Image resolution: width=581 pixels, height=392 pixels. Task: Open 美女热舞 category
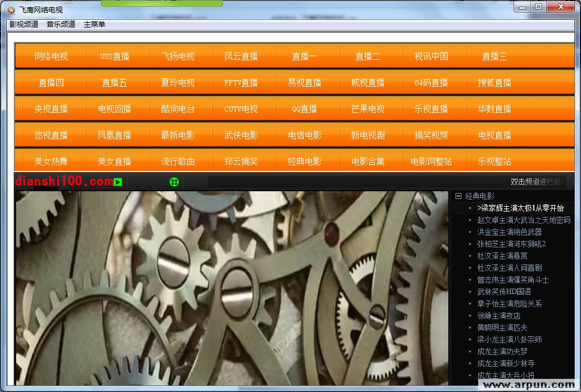[x=51, y=161]
